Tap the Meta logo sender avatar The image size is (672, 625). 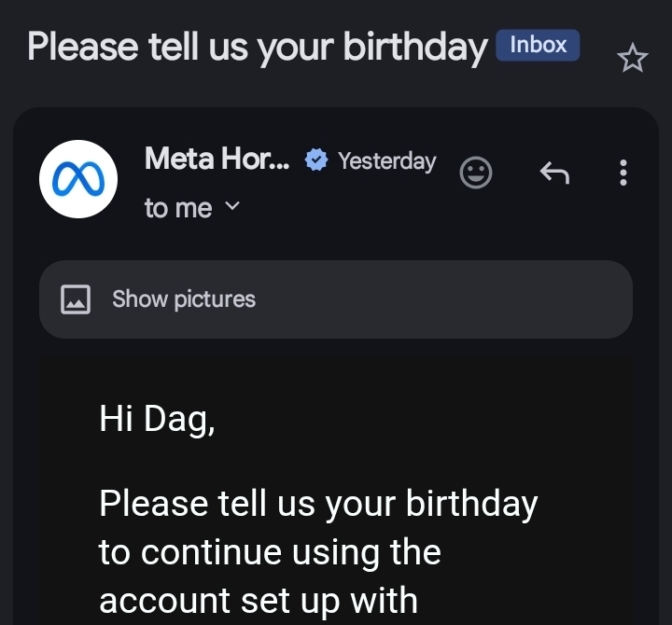click(78, 180)
